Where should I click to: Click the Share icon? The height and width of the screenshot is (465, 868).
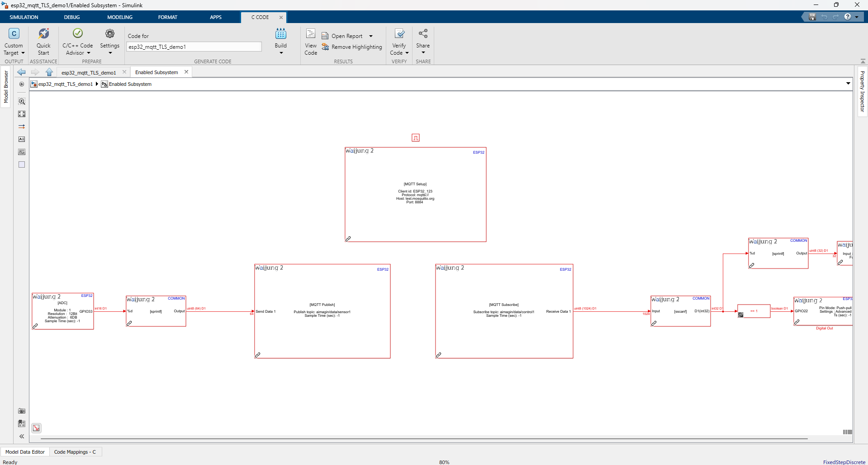click(423, 33)
